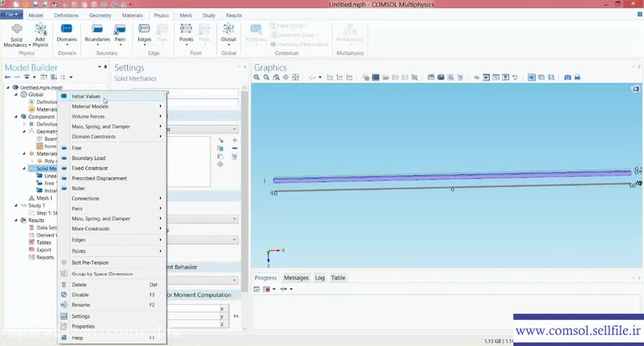The image size is (644, 346).
Task: Switch to the Table tab
Action: [x=338, y=278]
